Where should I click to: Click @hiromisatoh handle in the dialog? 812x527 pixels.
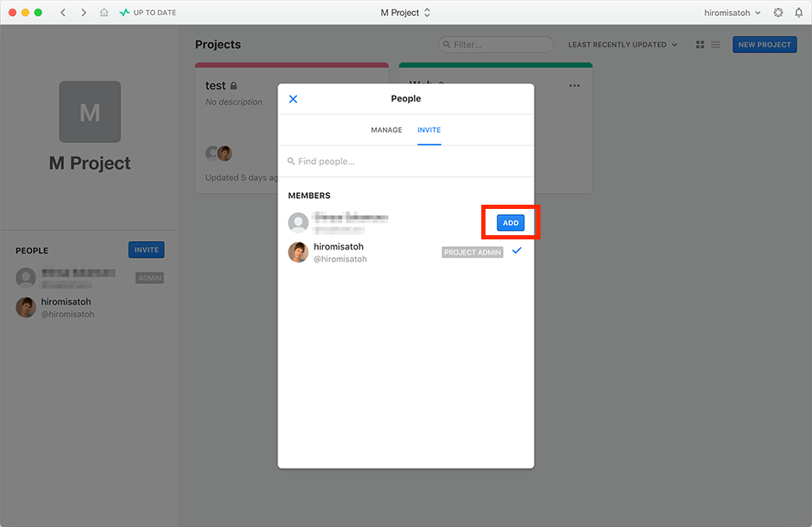[x=340, y=259]
